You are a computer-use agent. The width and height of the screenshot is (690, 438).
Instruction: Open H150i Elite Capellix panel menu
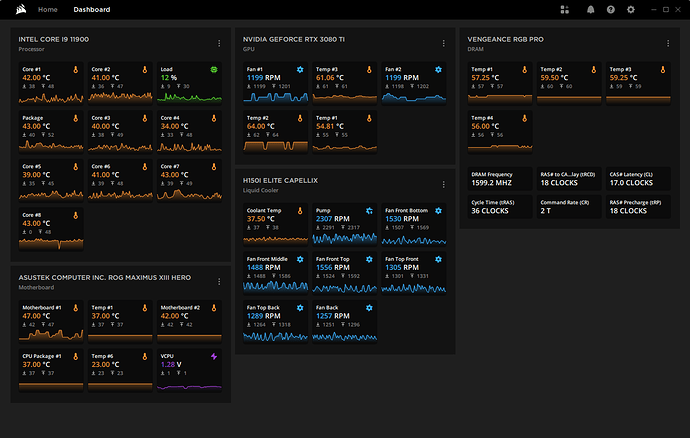444,184
